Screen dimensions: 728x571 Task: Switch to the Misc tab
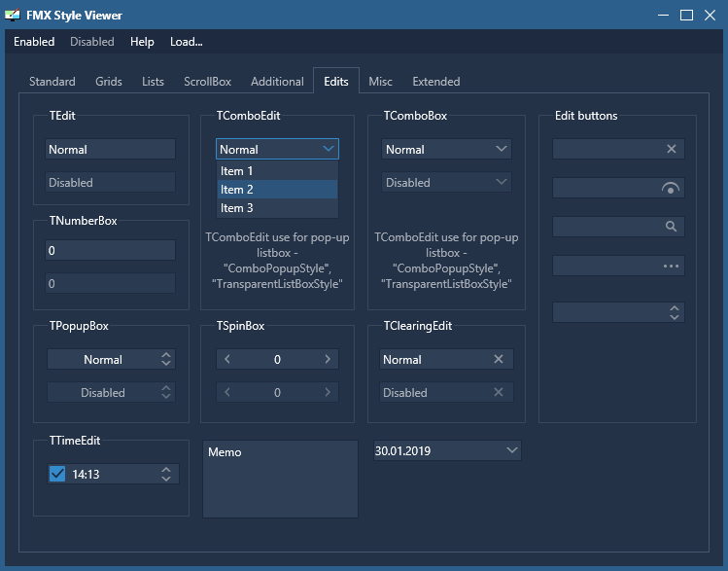pos(380,82)
